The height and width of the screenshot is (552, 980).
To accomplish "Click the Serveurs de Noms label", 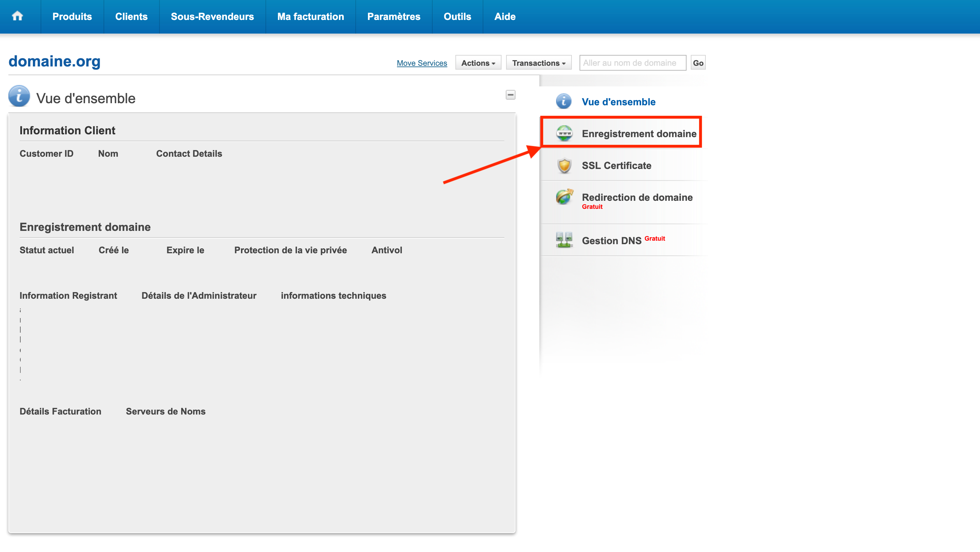I will point(166,411).
